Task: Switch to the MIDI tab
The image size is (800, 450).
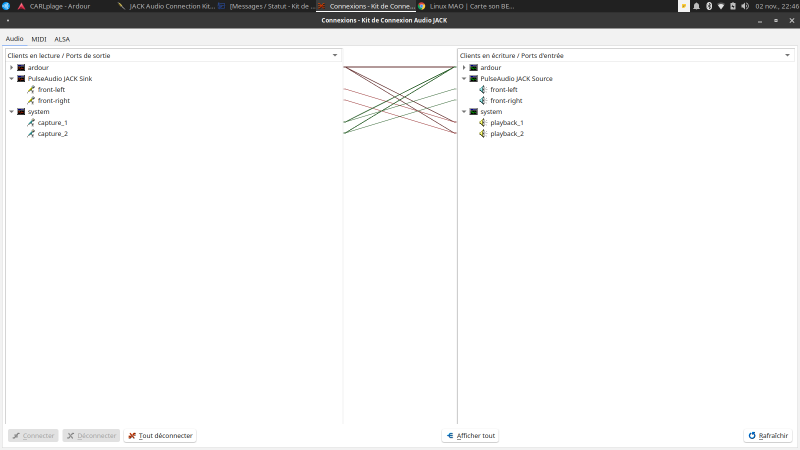Action: 39,39
